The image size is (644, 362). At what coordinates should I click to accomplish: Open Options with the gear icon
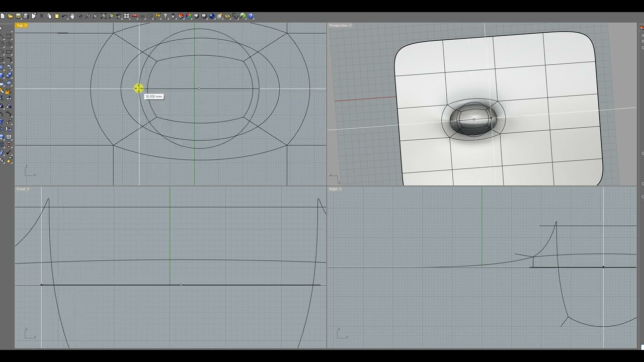(x=227, y=16)
